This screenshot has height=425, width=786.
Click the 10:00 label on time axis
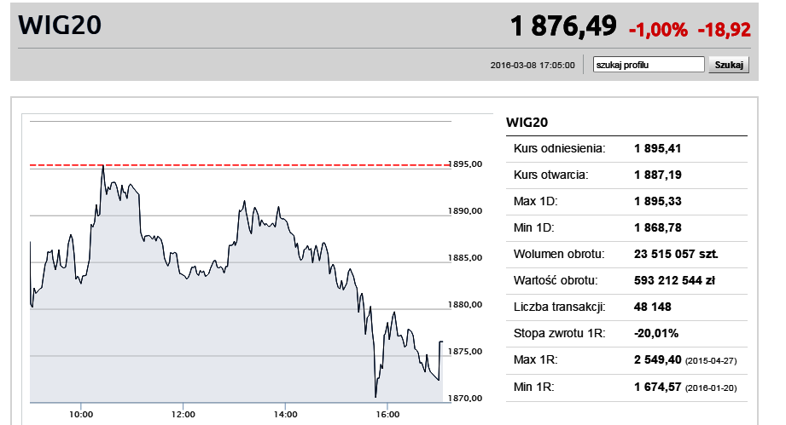click(81, 413)
